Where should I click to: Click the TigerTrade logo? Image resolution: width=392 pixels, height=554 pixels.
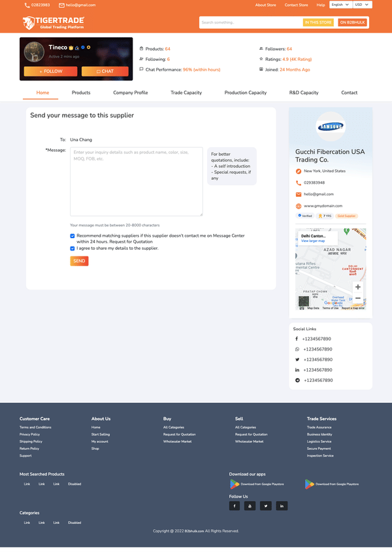click(54, 23)
